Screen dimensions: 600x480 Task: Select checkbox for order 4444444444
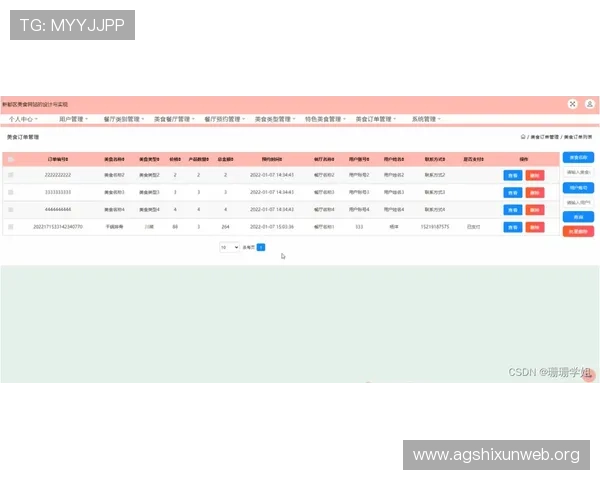tap(11, 210)
